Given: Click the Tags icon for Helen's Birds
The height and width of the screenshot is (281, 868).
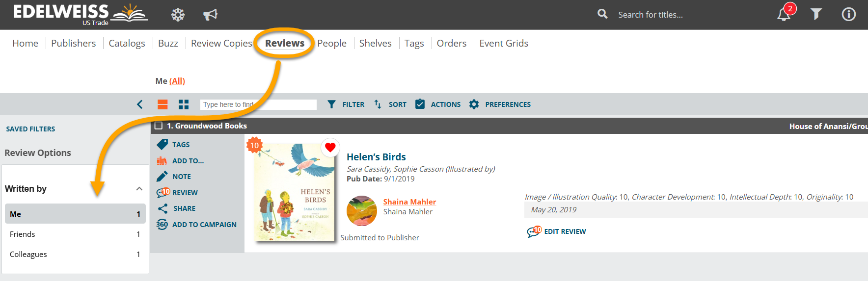Looking at the screenshot, I should (163, 145).
